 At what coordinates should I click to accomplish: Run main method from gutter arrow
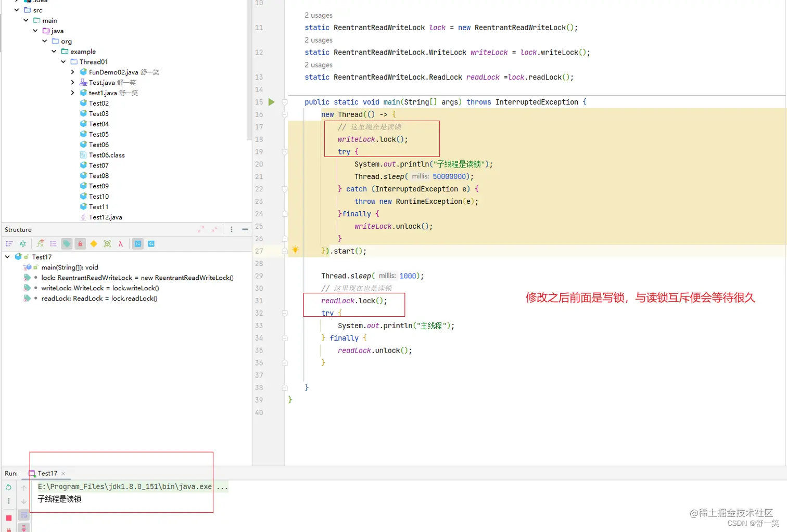tap(271, 102)
